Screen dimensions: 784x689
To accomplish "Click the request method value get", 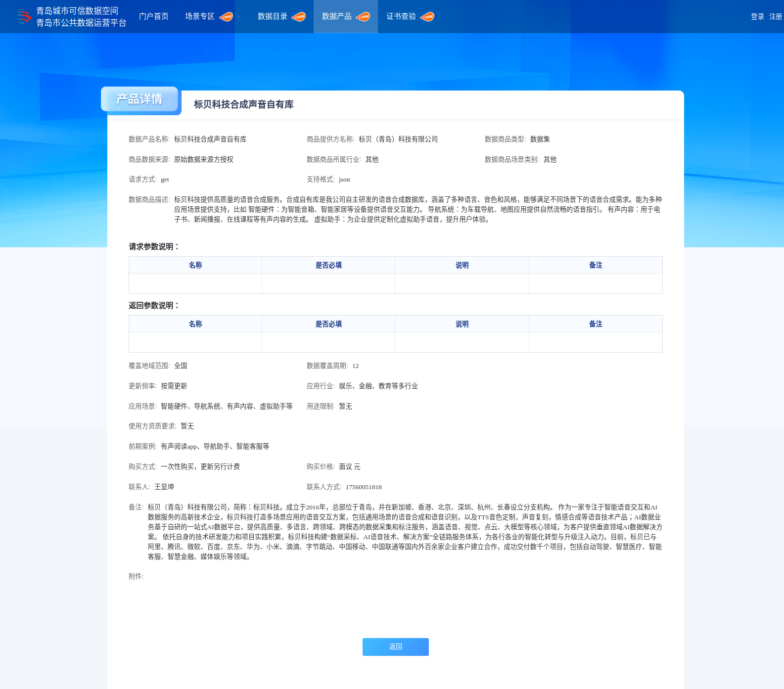I will click(165, 180).
